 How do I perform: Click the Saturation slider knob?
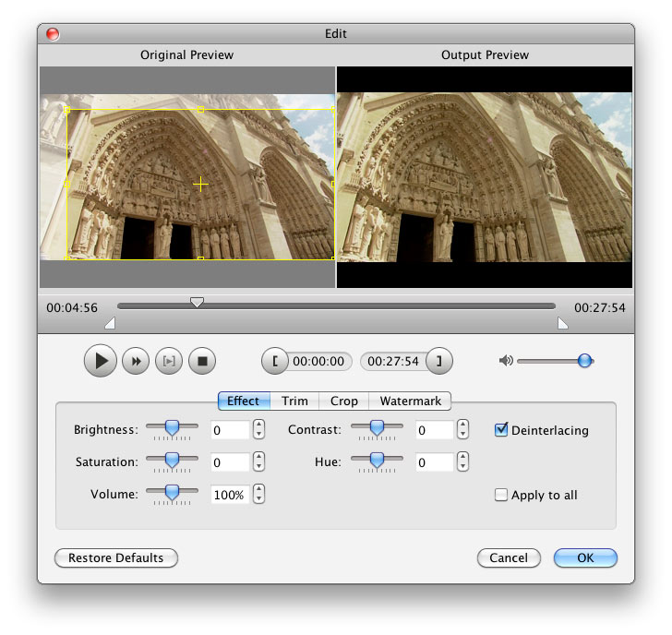coord(172,461)
